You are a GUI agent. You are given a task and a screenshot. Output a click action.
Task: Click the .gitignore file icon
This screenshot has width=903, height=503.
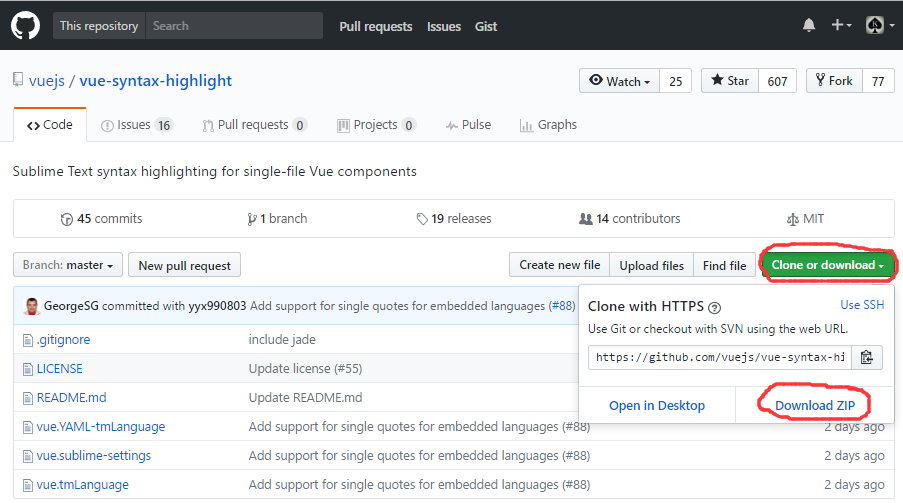coord(28,340)
